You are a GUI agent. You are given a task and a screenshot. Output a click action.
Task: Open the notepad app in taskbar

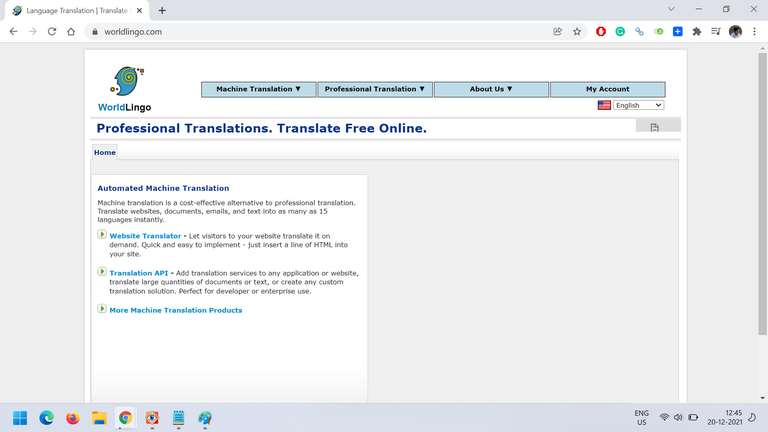click(x=178, y=418)
